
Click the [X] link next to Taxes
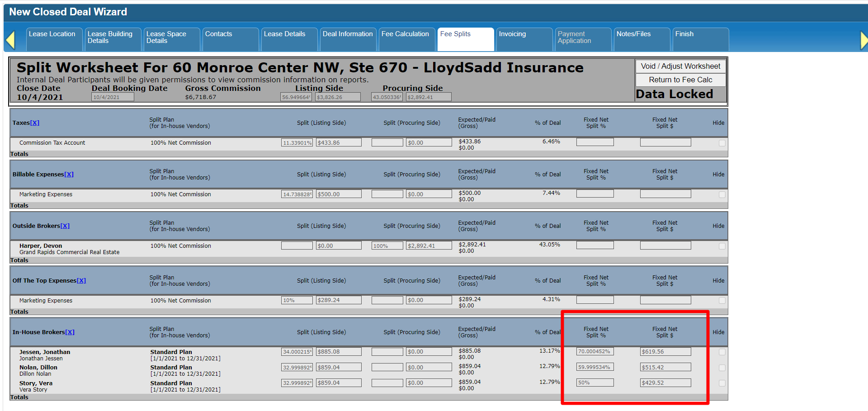pyautogui.click(x=35, y=123)
